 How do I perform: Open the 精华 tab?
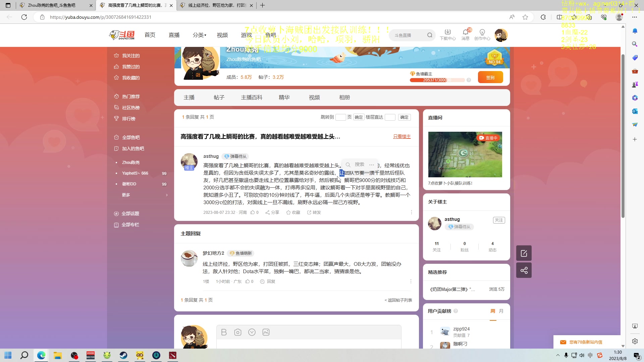coord(284,98)
